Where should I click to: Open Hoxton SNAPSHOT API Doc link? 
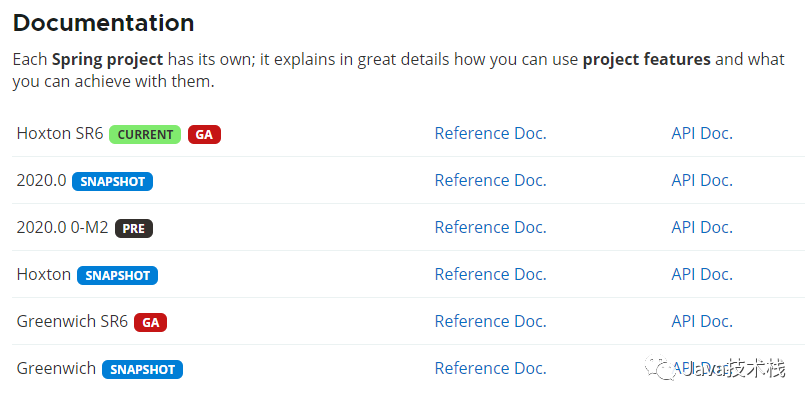coord(702,274)
